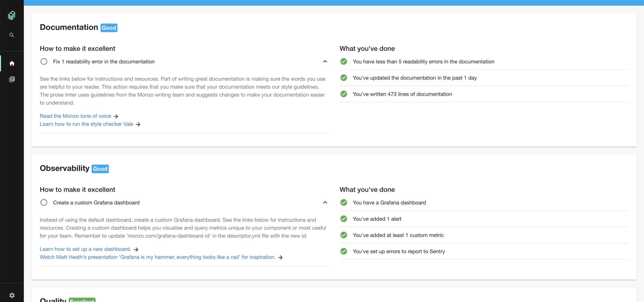
Task: Click the Quality 'Excellent' green badge
Action: pyautogui.click(x=82, y=300)
